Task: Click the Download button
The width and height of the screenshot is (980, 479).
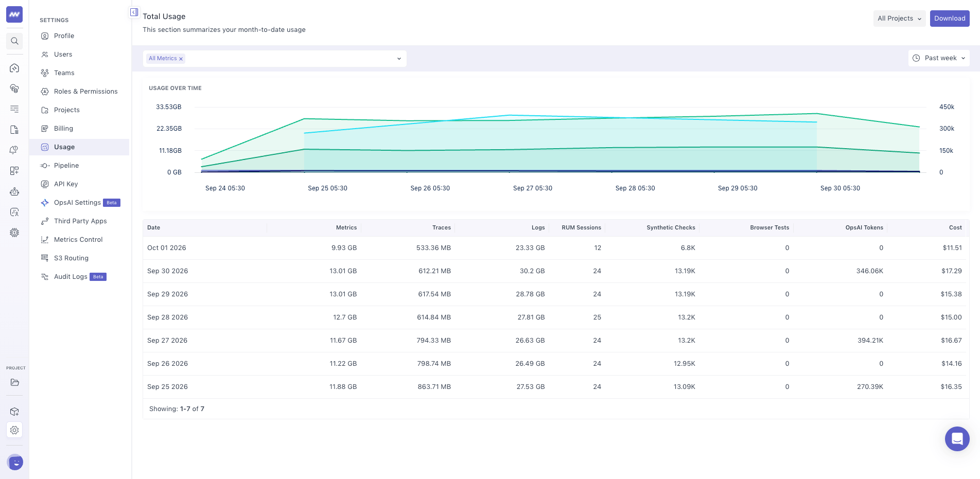Action: click(950, 19)
